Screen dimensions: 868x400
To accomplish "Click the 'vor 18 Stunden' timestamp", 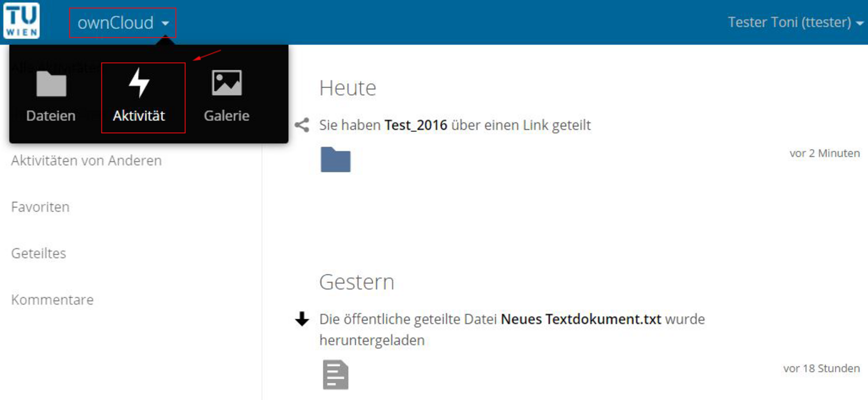I will [x=821, y=369].
